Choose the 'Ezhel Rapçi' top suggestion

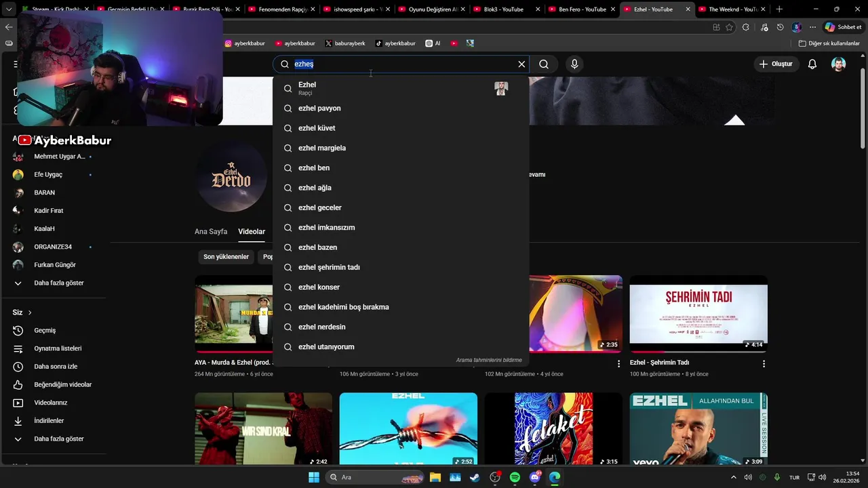click(400, 88)
